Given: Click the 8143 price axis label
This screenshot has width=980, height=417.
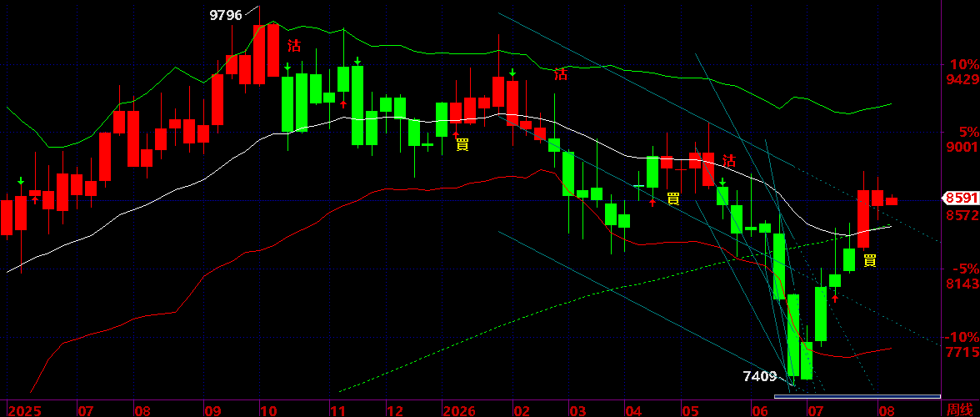Looking at the screenshot, I should pyautogui.click(x=962, y=284).
